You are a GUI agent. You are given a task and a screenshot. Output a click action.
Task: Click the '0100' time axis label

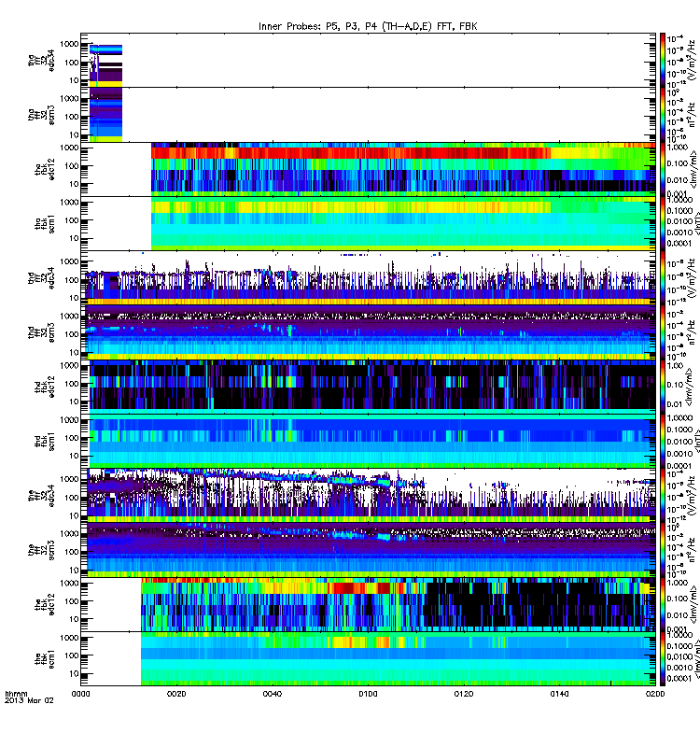click(x=368, y=694)
